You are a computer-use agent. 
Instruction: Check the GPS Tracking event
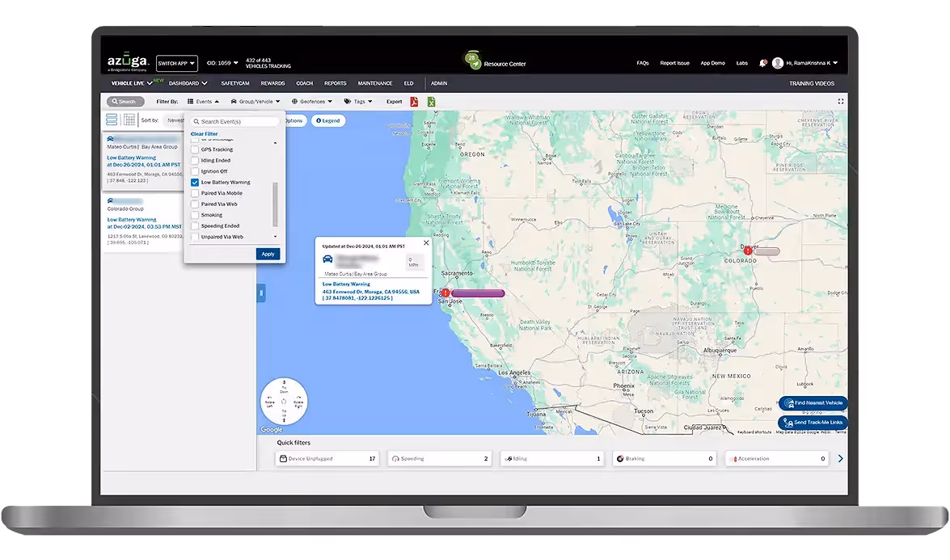[195, 149]
